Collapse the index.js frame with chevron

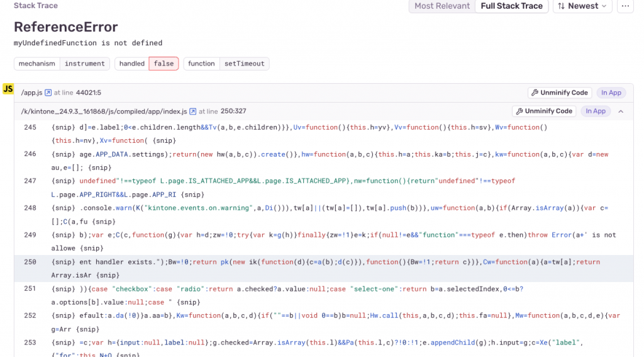[621, 111]
